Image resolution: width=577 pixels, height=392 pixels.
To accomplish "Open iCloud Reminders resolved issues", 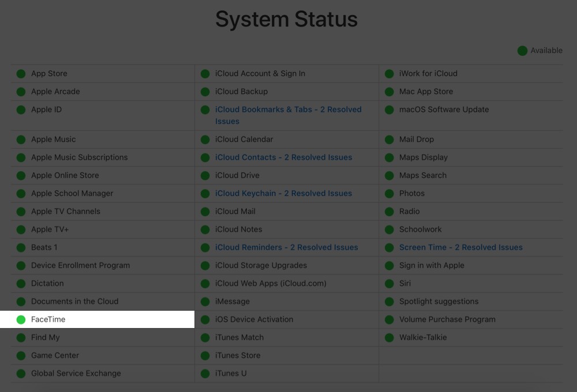I will (x=286, y=247).
